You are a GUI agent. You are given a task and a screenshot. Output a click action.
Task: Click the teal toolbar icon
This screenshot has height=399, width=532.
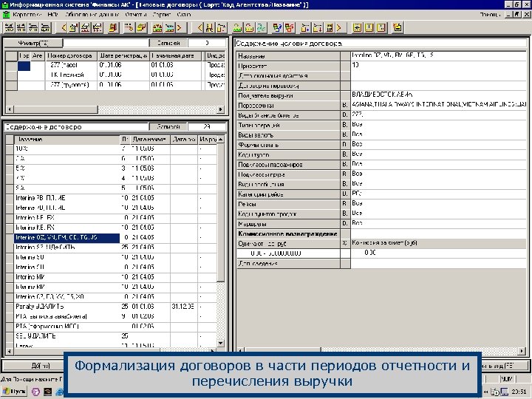click(262, 27)
